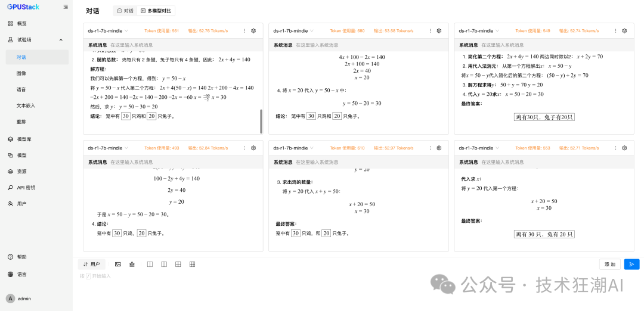The height and width of the screenshot is (311, 644).
Task: Click text '输出: 52.76 Tokens/s'
Action: pyautogui.click(x=208, y=31)
